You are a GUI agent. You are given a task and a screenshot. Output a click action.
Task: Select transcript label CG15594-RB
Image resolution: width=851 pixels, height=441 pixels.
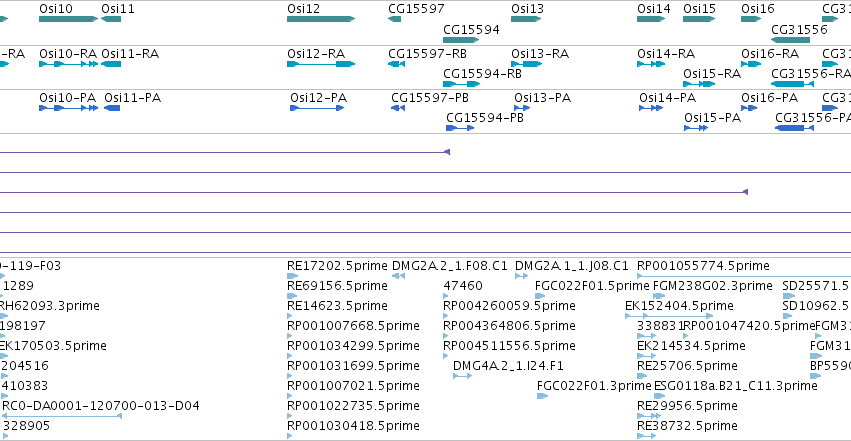click(x=482, y=74)
